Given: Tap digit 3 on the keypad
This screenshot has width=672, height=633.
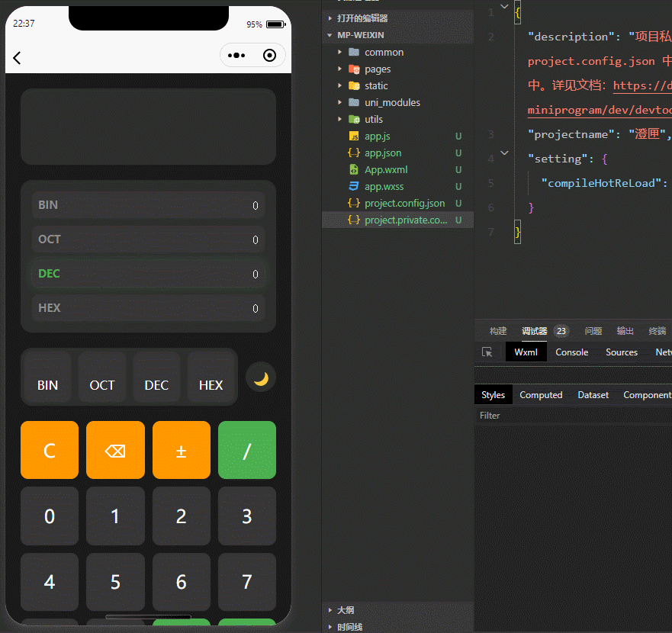Looking at the screenshot, I should (x=247, y=516).
